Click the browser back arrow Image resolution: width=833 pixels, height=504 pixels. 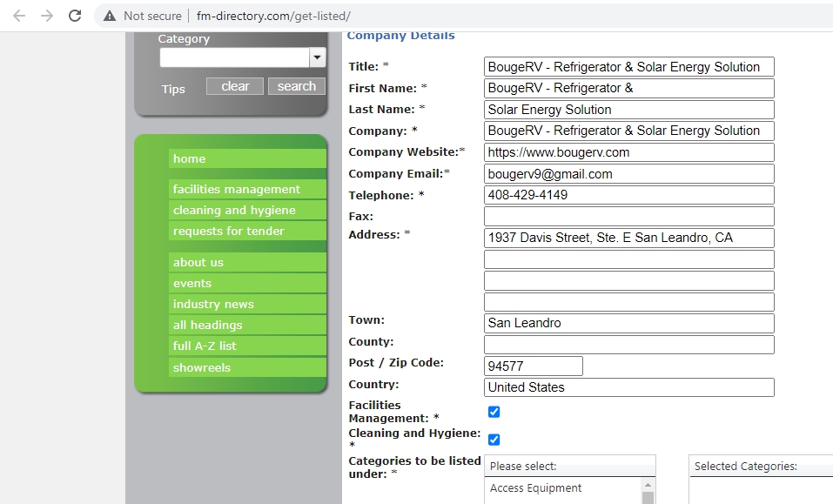point(19,16)
